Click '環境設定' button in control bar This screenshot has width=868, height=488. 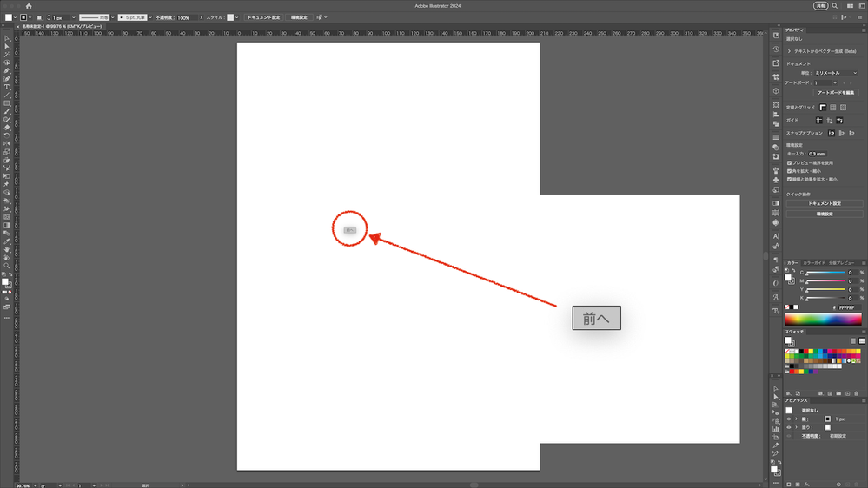coord(299,17)
